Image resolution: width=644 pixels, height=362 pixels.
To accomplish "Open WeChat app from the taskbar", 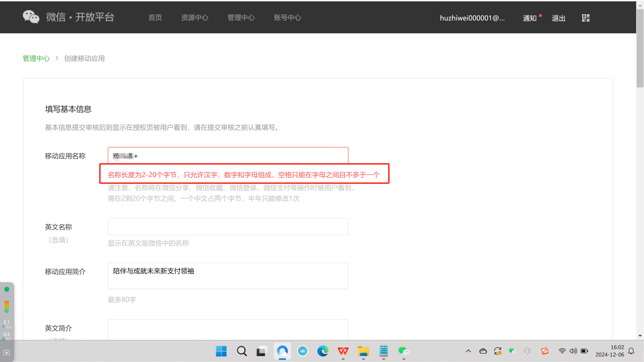I will coord(403,351).
